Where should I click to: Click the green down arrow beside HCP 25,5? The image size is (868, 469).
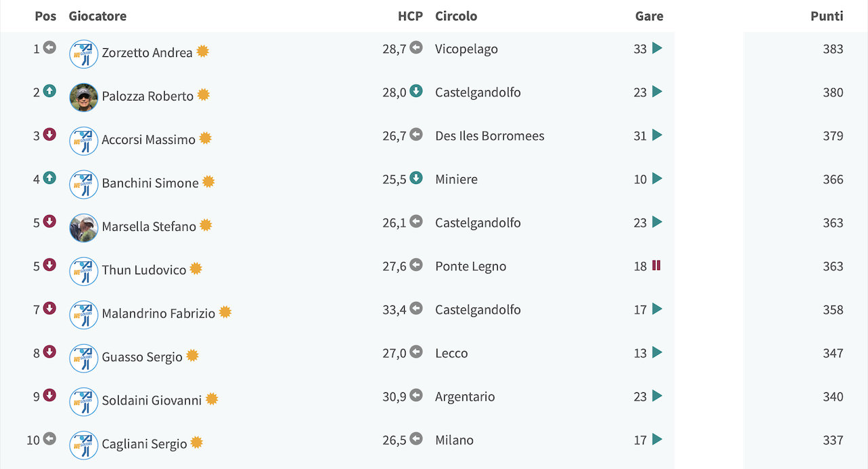coord(416,178)
